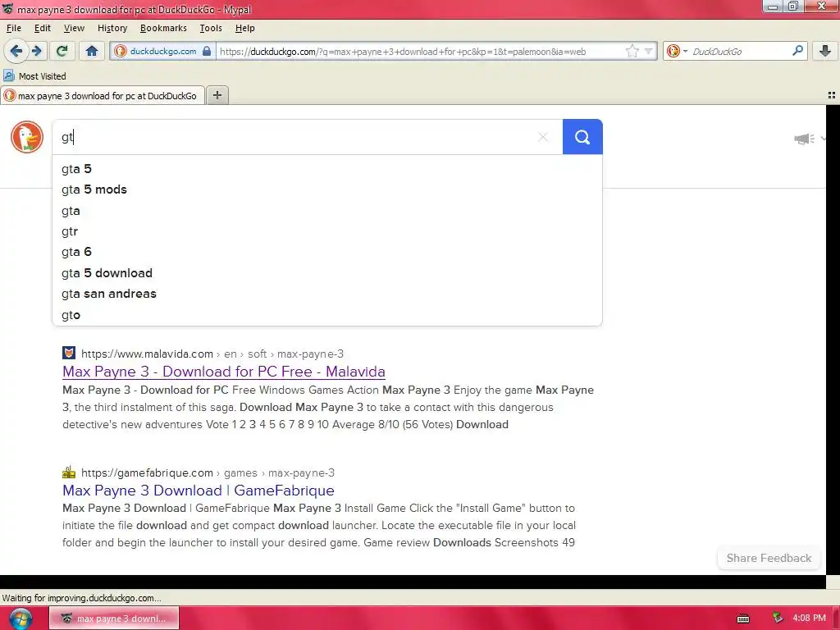
Task: Go forward with the forward arrow button
Action: [36, 51]
